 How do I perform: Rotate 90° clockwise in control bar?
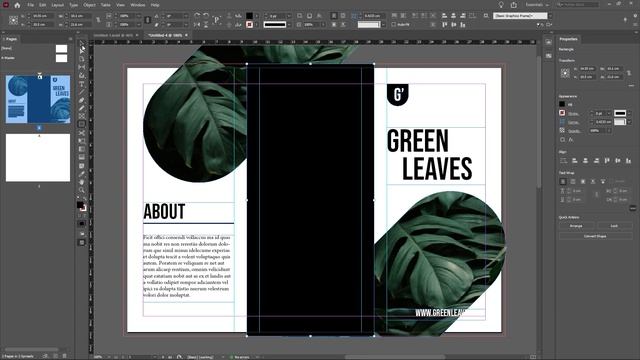(197, 16)
